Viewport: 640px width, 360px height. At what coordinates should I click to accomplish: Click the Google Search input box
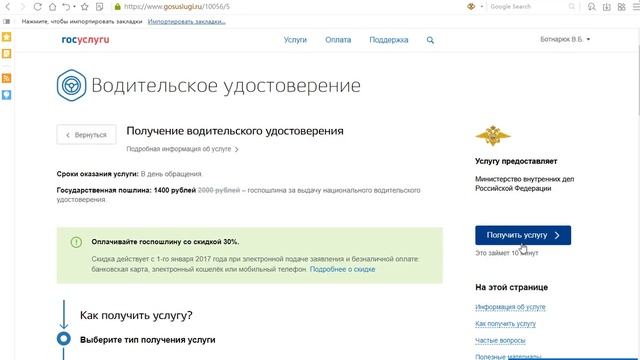click(x=527, y=7)
